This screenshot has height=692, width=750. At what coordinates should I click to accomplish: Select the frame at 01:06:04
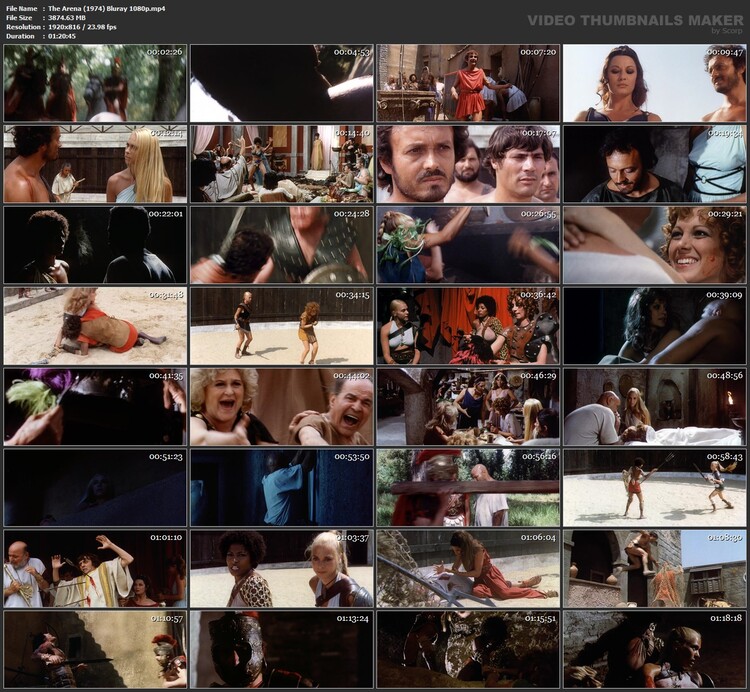click(x=468, y=569)
